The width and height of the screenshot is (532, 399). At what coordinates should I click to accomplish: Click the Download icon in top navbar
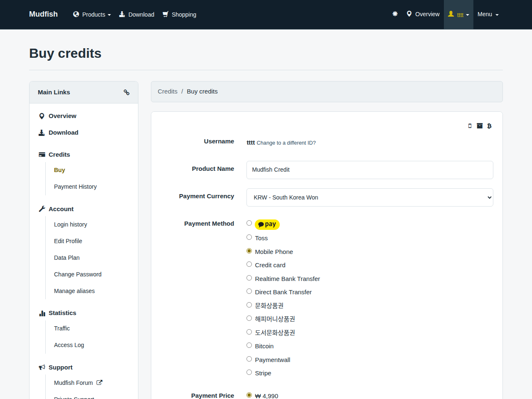point(122,14)
